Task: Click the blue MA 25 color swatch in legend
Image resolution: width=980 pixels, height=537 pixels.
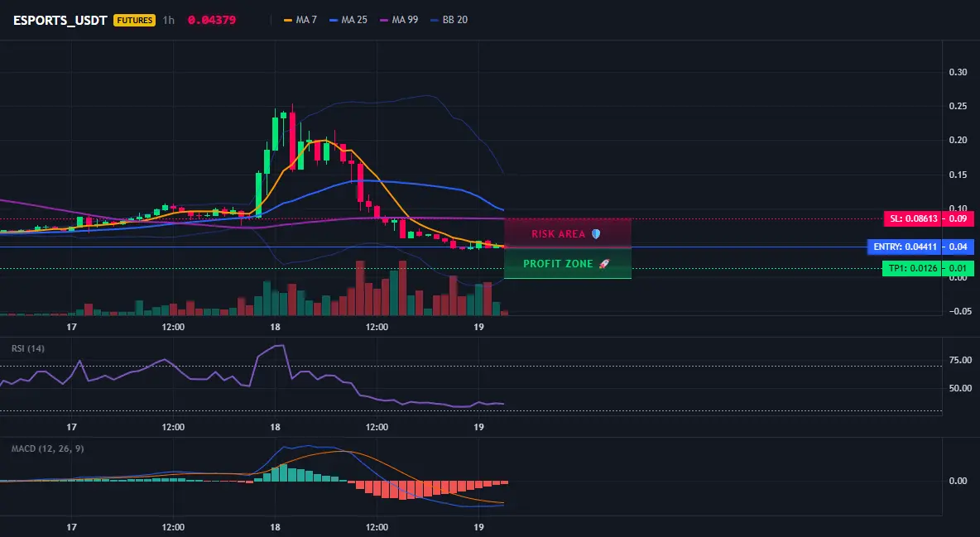Action: (x=334, y=20)
